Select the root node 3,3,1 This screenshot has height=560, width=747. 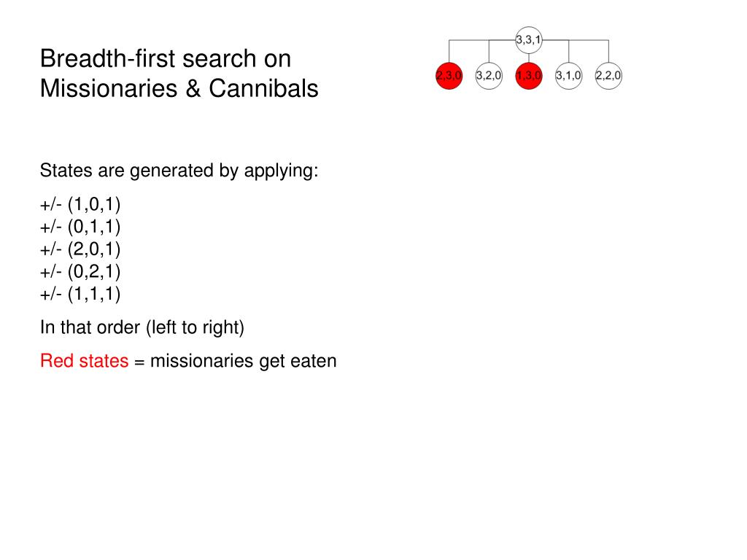coord(528,39)
